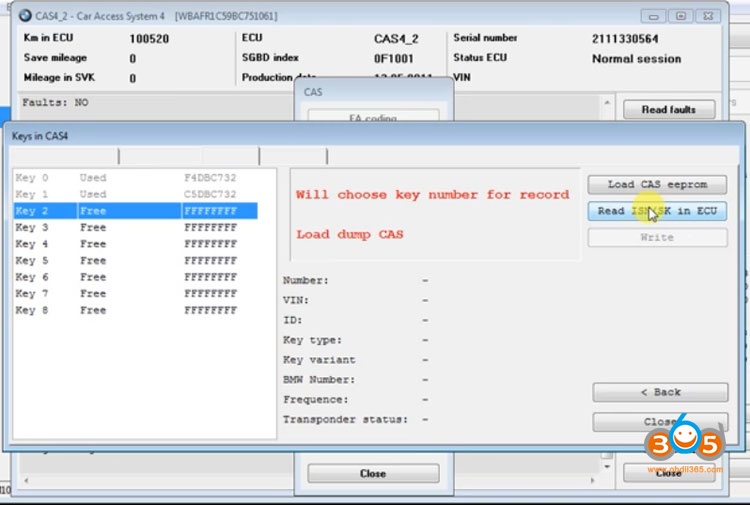The image size is (750, 505).
Task: Click the BMW Number label
Action: pyautogui.click(x=319, y=380)
